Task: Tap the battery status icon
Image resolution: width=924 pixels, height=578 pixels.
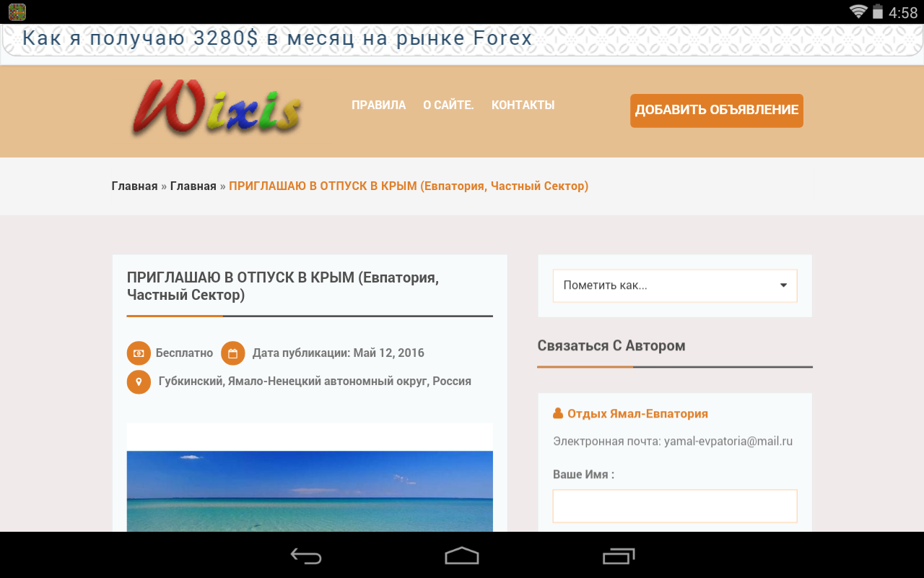Action: pyautogui.click(x=878, y=12)
